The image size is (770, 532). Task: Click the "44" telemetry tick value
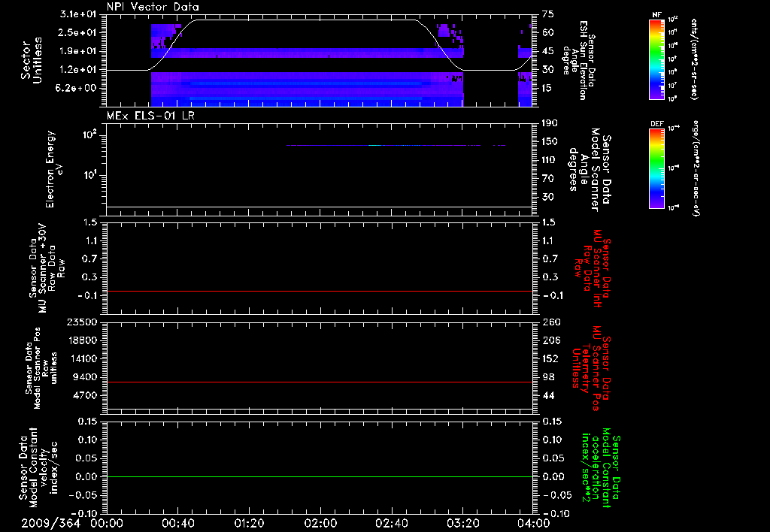548,395
